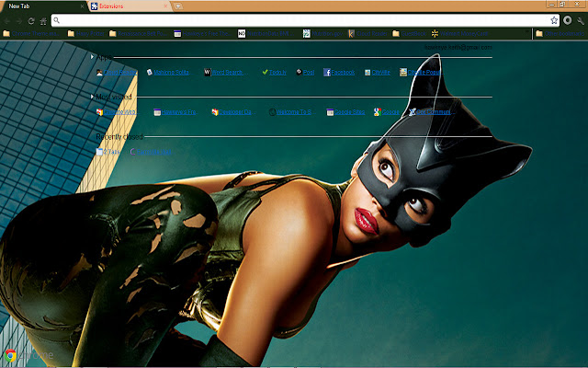Open the Harry Potter bookmark folder

coord(86,33)
